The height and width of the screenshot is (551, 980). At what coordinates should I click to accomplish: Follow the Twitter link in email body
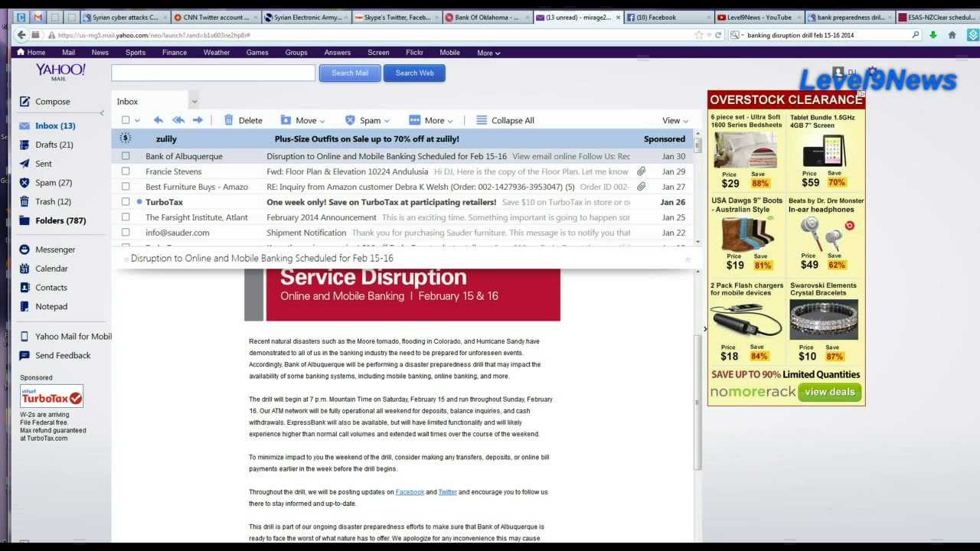tap(447, 492)
